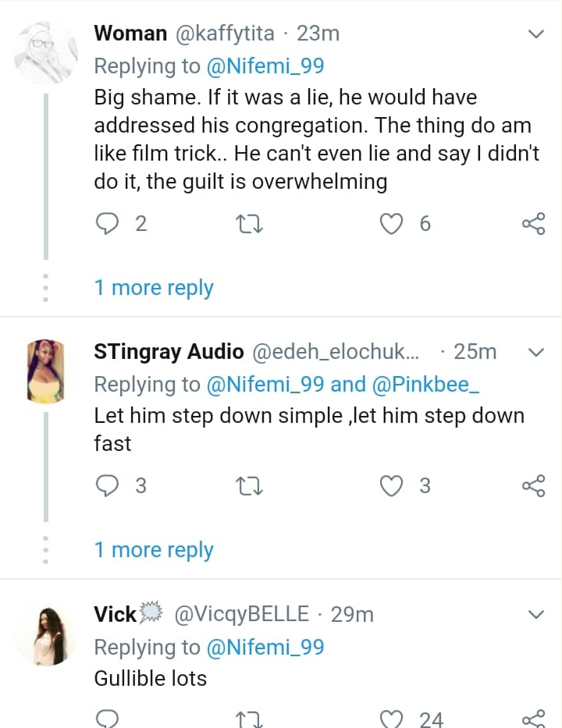Open dropdown chevron on Woman's tweet
The image size is (562, 728).
pyautogui.click(x=536, y=34)
